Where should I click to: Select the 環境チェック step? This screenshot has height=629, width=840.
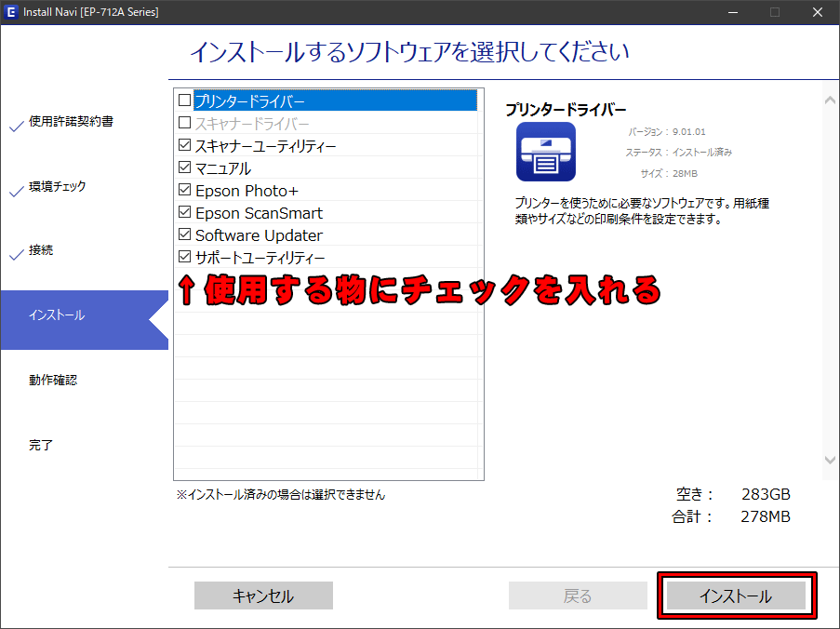[58, 186]
